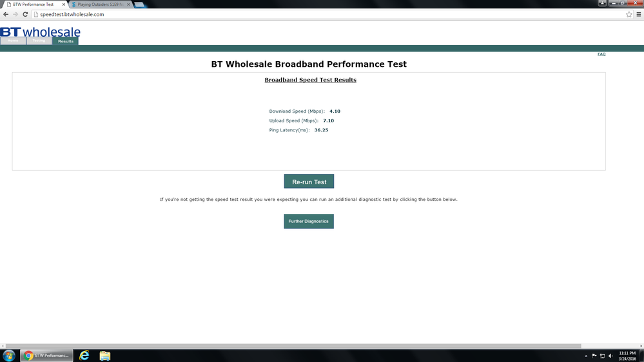
Task: Open the Testing site tab
Action: click(39, 41)
